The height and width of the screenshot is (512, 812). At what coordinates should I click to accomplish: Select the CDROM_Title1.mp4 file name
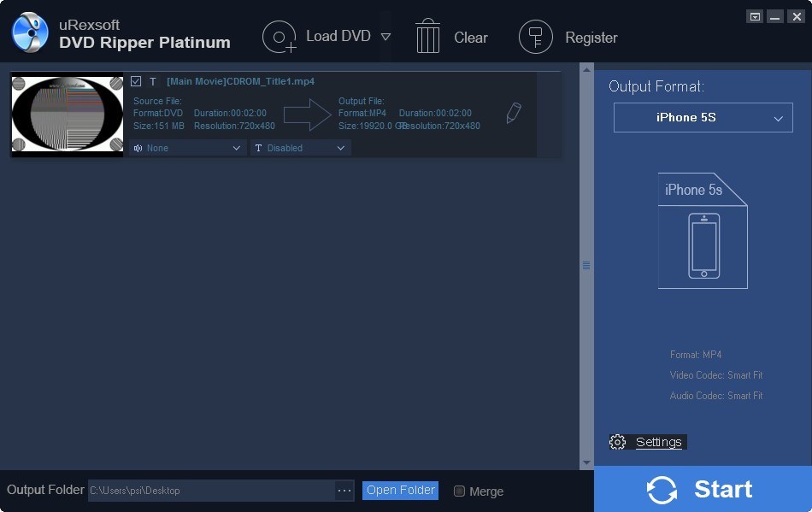[240, 81]
